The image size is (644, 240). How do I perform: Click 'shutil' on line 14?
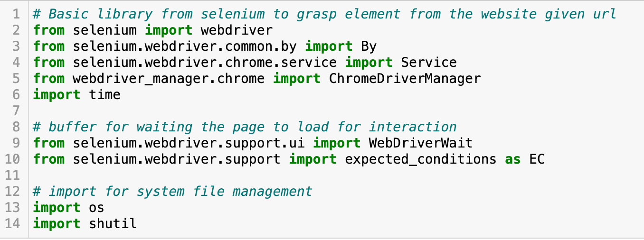point(113,224)
